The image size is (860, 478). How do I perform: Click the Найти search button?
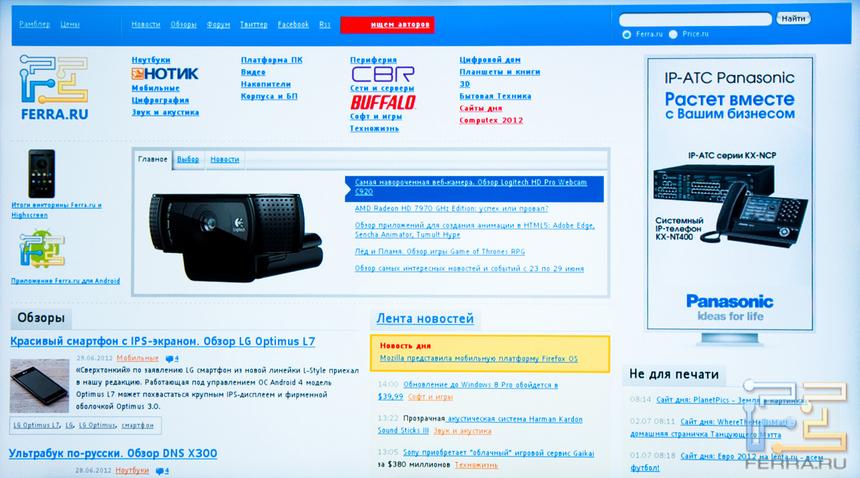(x=793, y=19)
